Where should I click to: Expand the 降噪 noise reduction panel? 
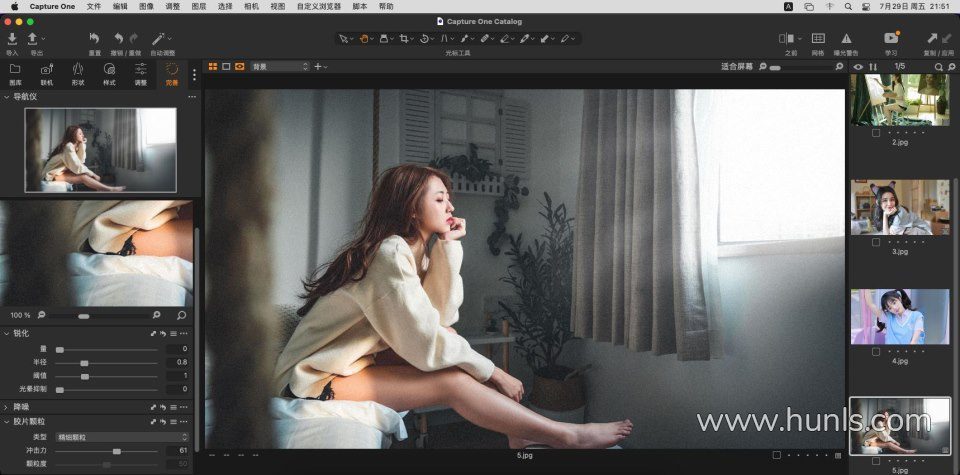6,407
